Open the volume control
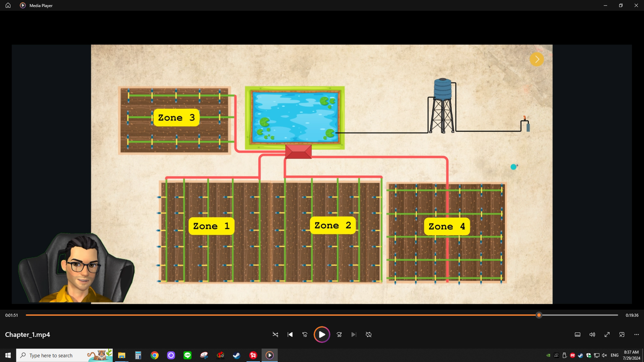Image resolution: width=644 pixels, height=362 pixels. [592, 335]
